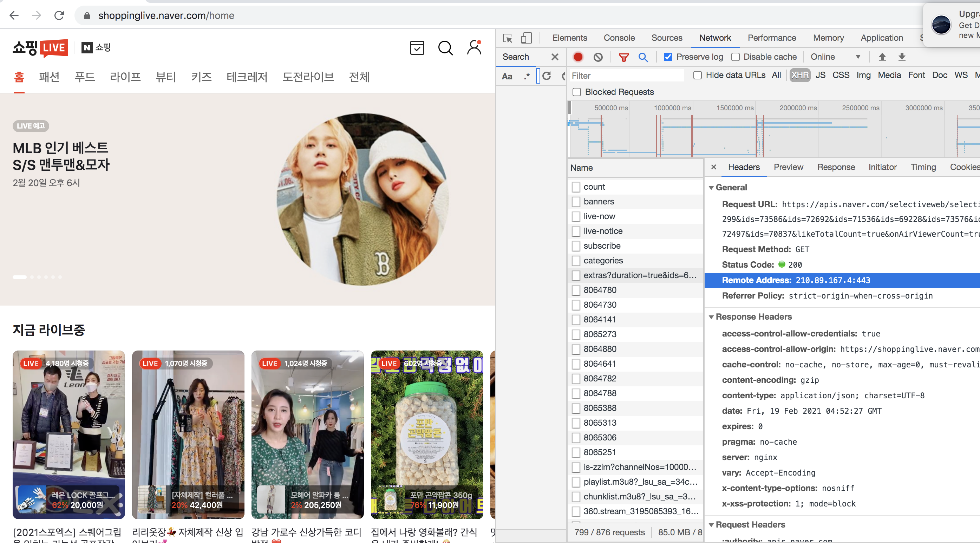Uncheck Preserve log checkbox

[668, 57]
